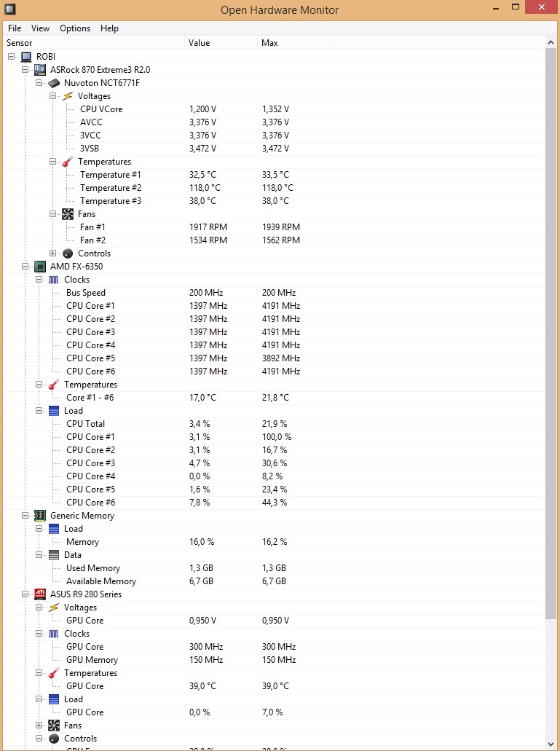
Task: Click the Sensor column header
Action: [94, 43]
